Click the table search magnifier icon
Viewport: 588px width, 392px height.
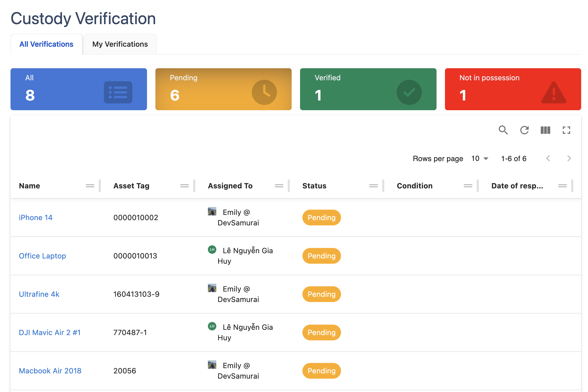click(503, 130)
